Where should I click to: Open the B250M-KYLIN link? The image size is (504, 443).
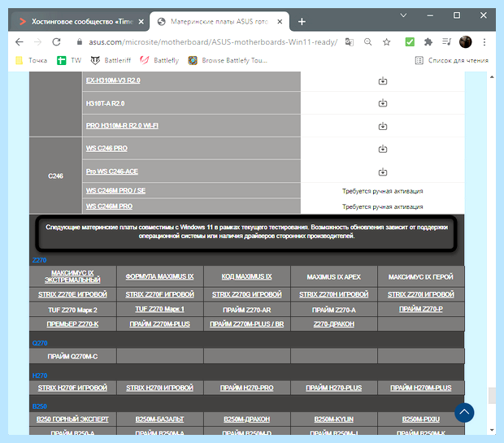point(333,419)
